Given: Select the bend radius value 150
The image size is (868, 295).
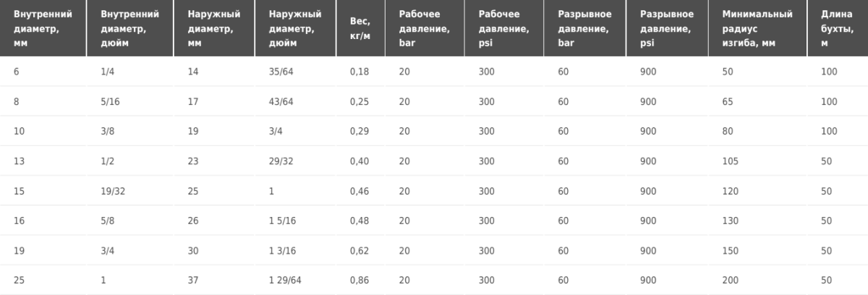Looking at the screenshot, I should (730, 250).
